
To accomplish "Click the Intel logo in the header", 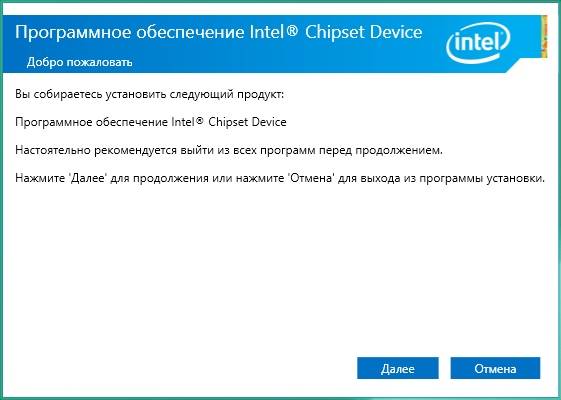I will coord(478,43).
